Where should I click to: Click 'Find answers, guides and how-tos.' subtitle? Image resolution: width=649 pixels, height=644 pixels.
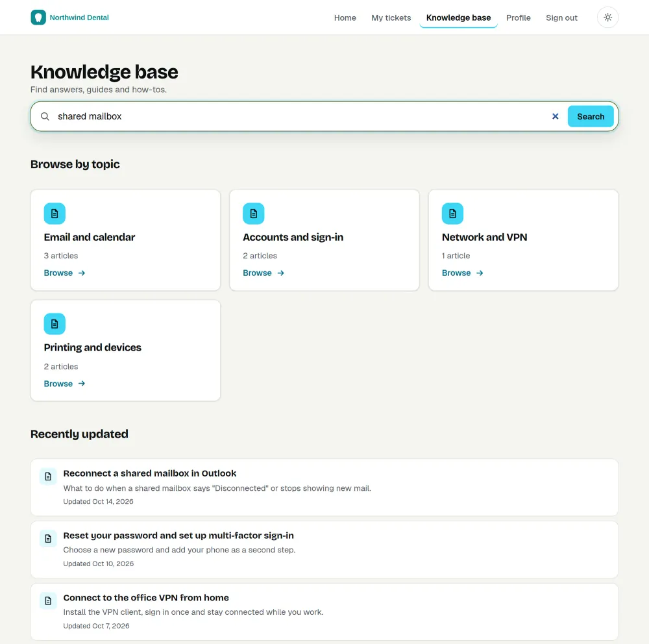pos(99,90)
